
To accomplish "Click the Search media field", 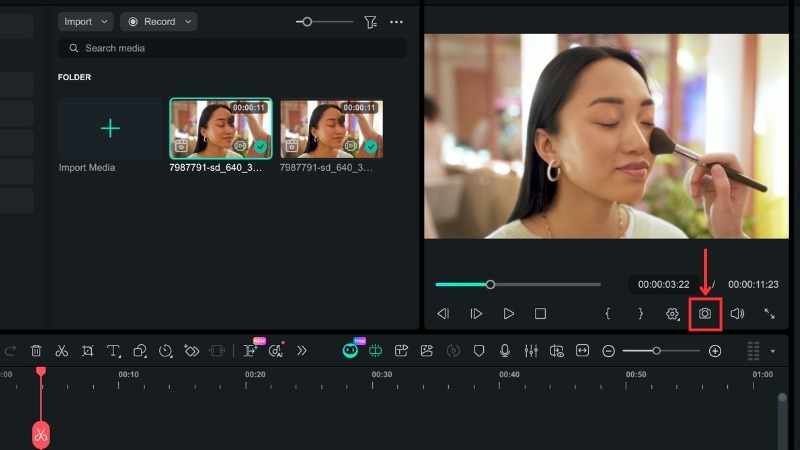I will pos(232,48).
